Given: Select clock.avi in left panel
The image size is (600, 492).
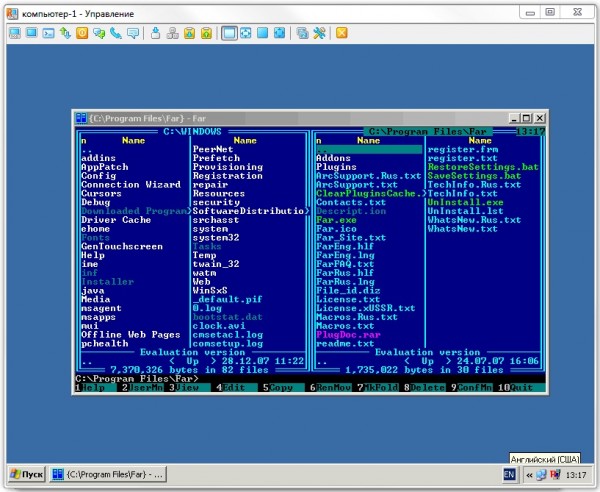Looking at the screenshot, I should [x=219, y=326].
